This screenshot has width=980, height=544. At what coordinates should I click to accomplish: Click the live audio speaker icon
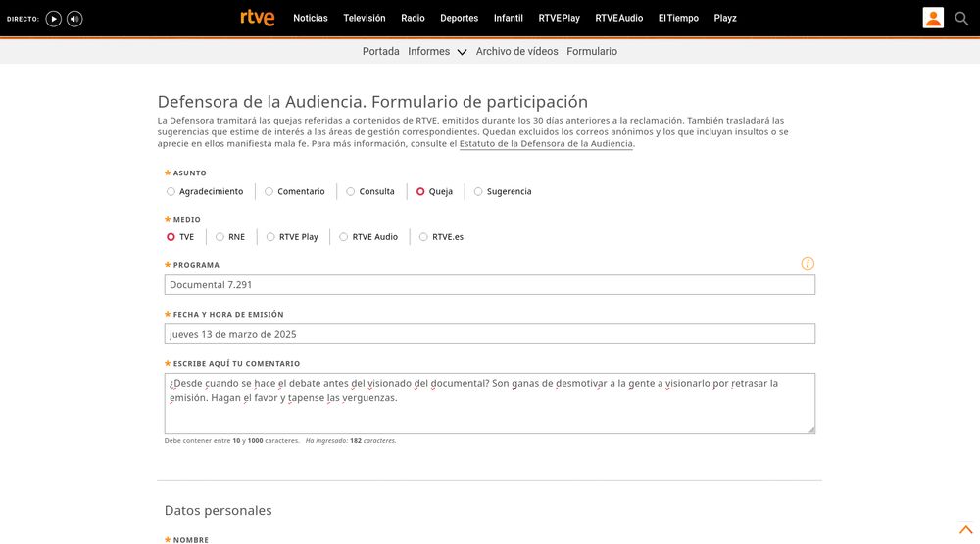tap(74, 19)
